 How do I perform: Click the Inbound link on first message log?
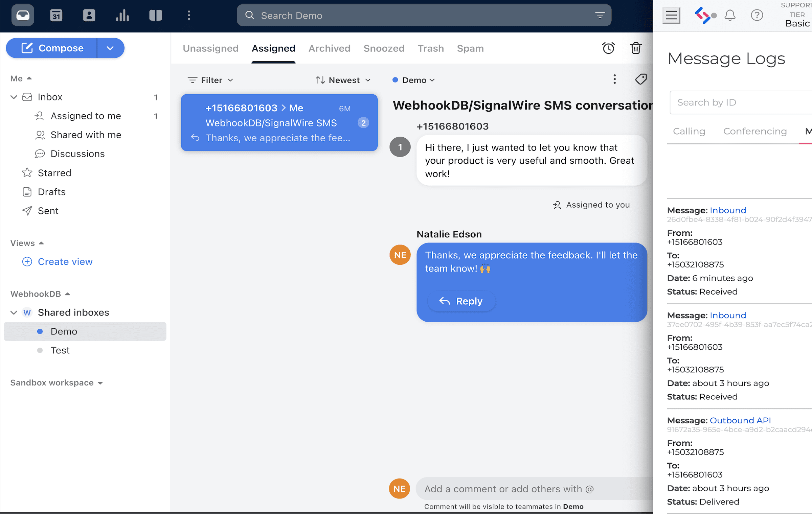[728, 210]
